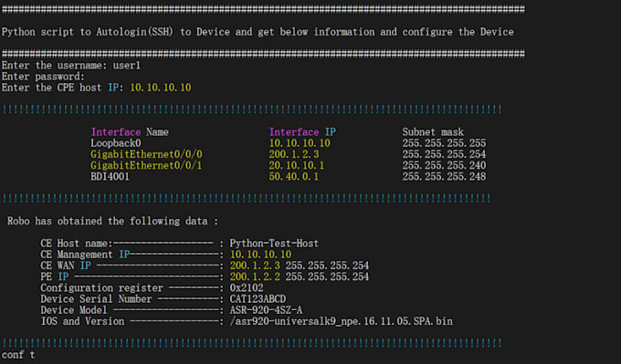Image resolution: width=621 pixels, height=364 pixels.
Task: Click the 'CE Host name' label
Action: [76, 243]
